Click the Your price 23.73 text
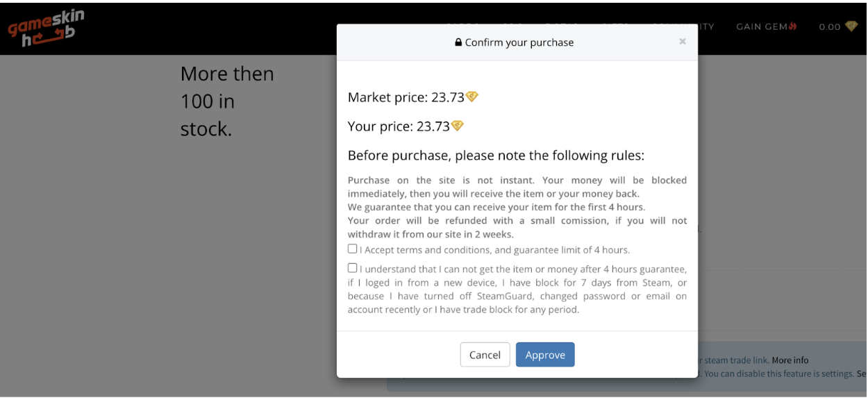The width and height of the screenshot is (868, 400). pos(399,126)
